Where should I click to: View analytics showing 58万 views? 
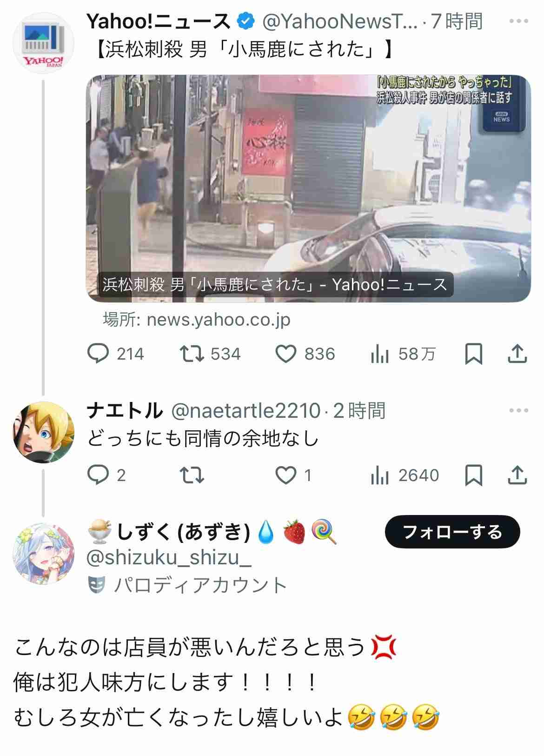pos(403,355)
